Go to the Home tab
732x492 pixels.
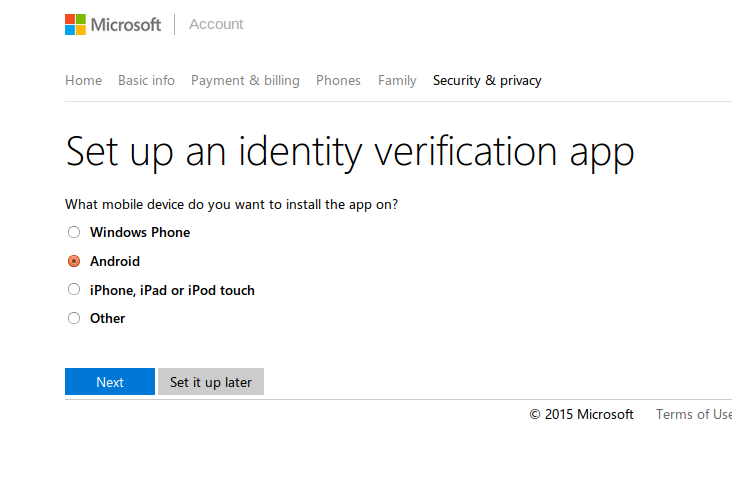[84, 80]
